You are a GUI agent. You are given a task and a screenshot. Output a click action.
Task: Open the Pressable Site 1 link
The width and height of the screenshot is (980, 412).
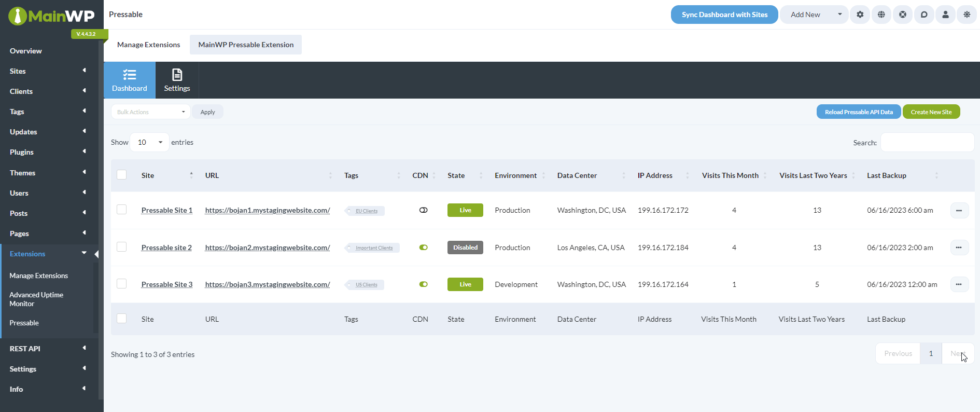[x=167, y=210]
